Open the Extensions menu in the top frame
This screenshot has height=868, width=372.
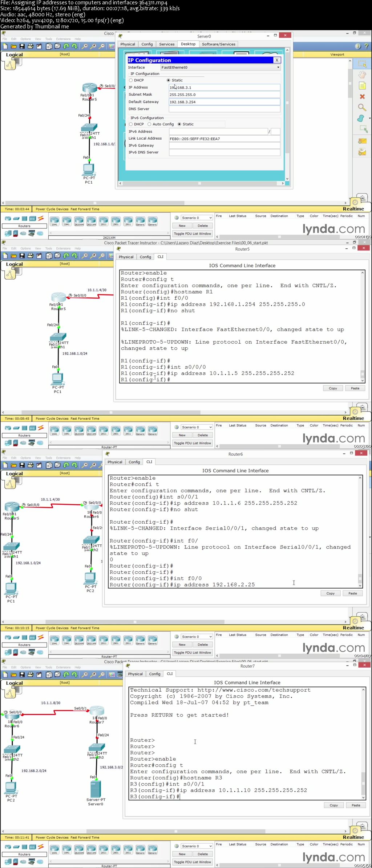63,39
